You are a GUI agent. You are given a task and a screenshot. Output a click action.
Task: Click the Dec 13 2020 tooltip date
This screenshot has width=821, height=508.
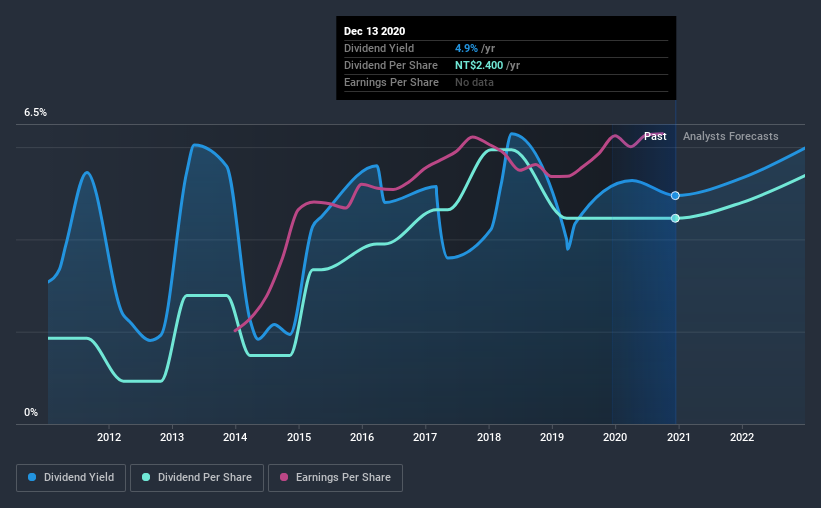pyautogui.click(x=374, y=31)
